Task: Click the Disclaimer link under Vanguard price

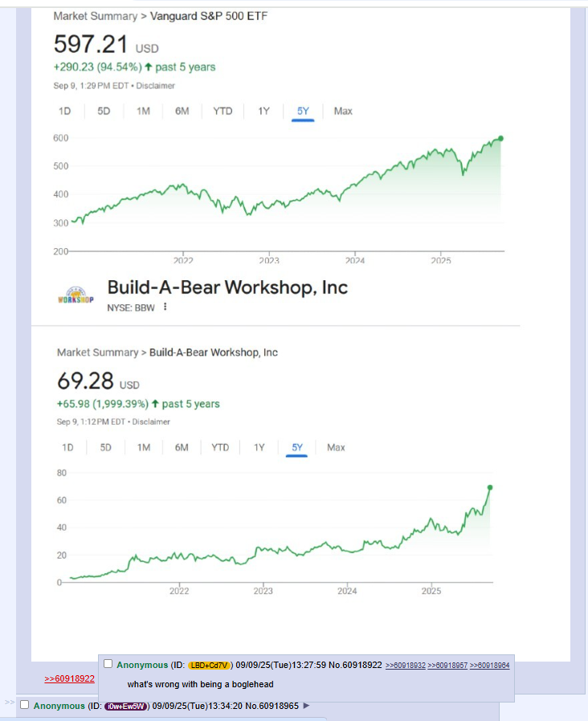Action: point(155,85)
